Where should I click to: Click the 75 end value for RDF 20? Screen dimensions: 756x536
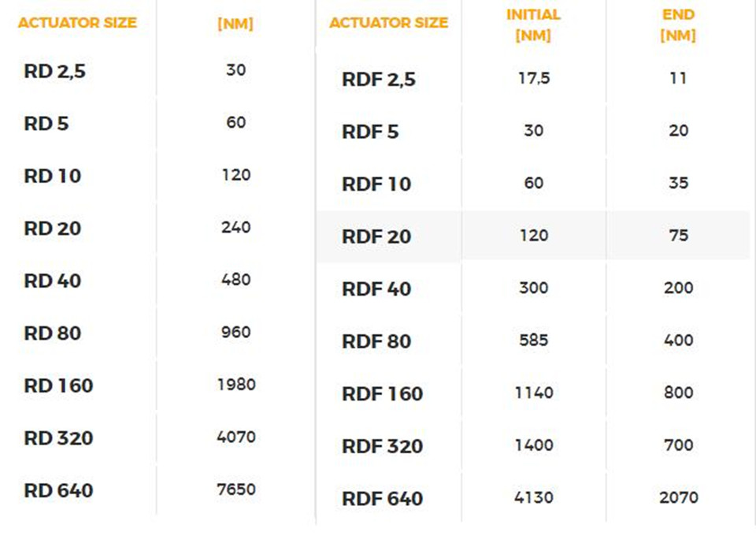click(678, 236)
